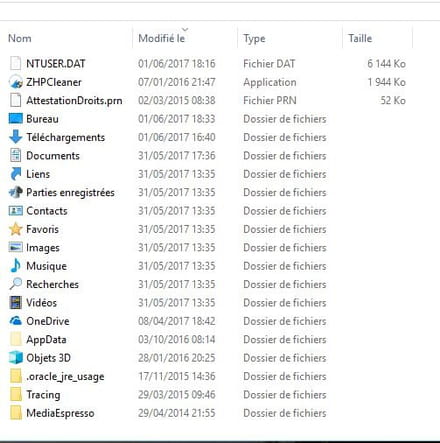Click the Objets 3D cube icon
440x443 pixels.
pyautogui.click(x=16, y=358)
